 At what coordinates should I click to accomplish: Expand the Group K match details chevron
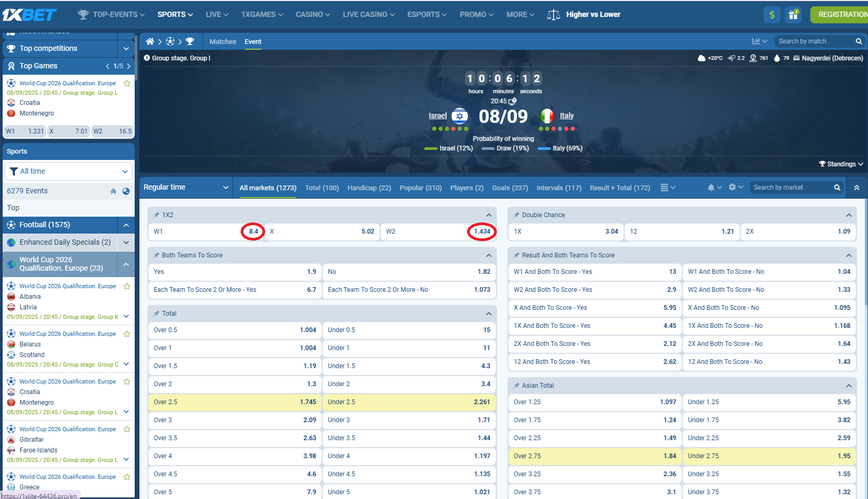click(x=126, y=317)
